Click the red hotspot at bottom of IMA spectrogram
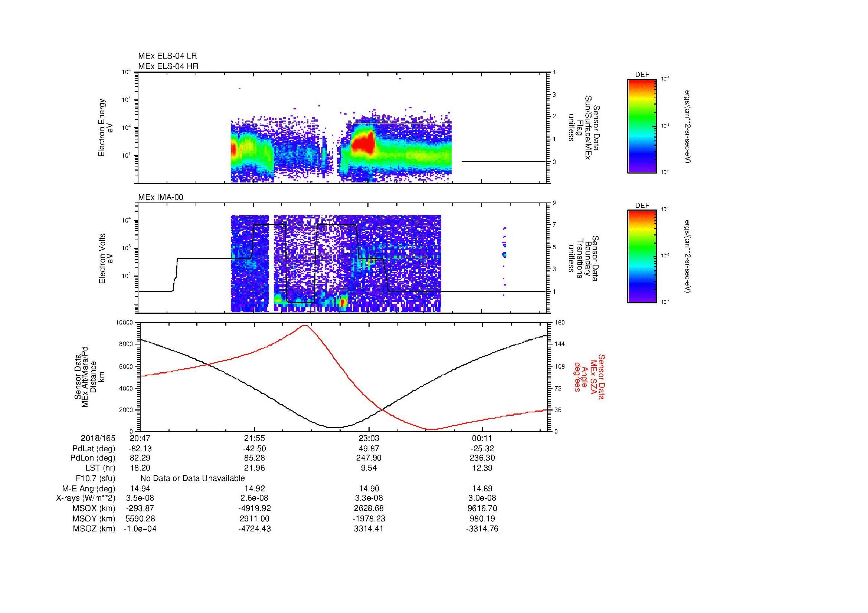Screen dimensions: 868x613 click(343, 302)
